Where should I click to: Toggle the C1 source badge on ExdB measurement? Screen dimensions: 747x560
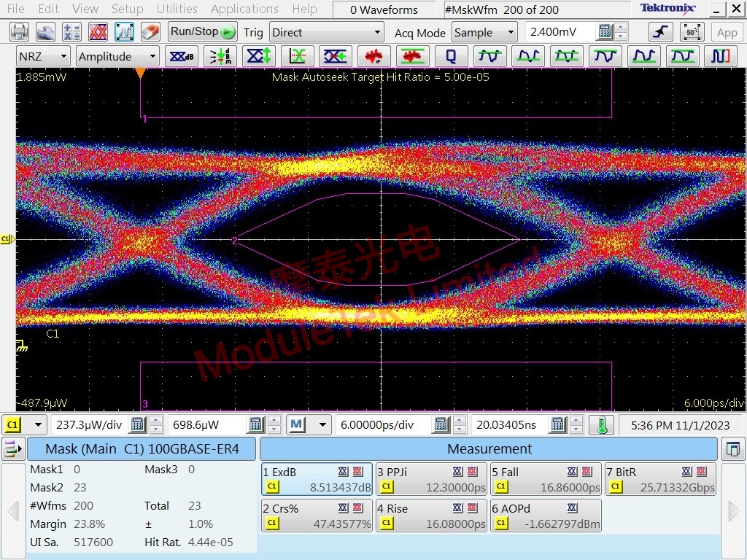point(271,487)
